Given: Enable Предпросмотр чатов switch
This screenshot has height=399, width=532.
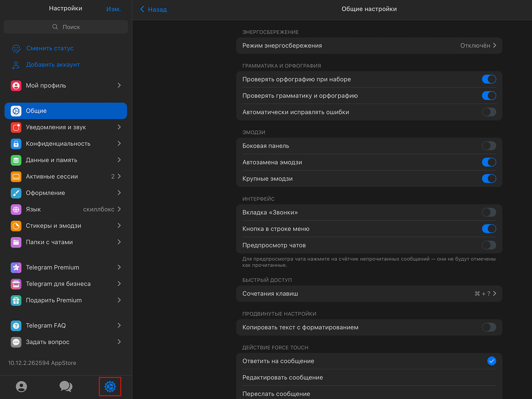Looking at the screenshot, I should tap(489, 245).
